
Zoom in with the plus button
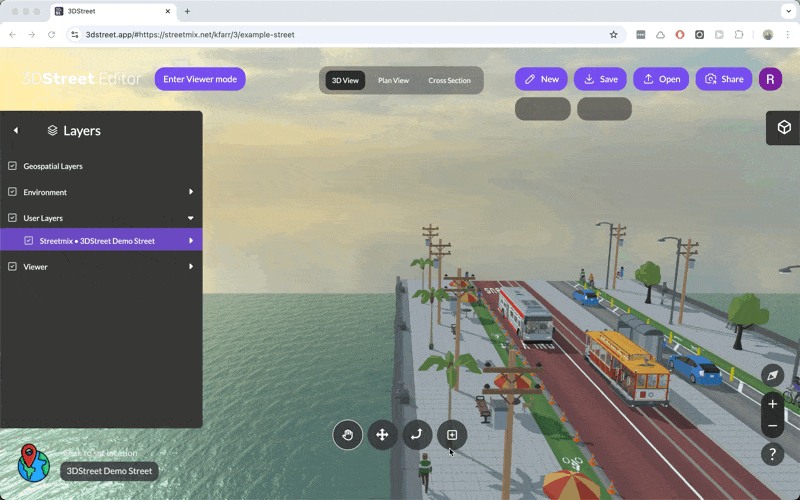[772, 404]
